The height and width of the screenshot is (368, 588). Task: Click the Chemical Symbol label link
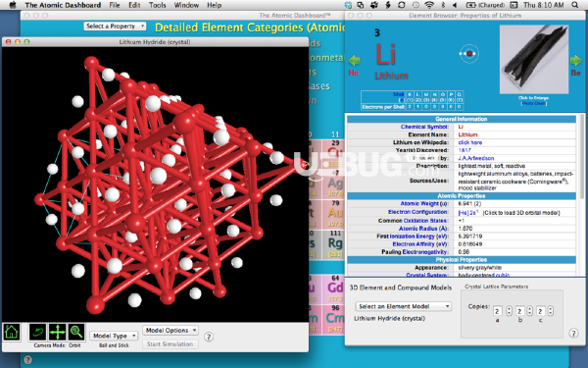click(424, 127)
